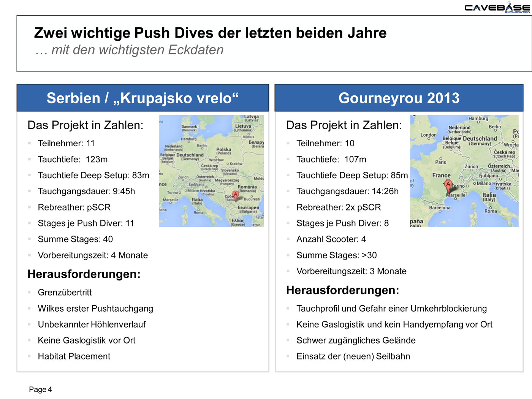Select 'Schwer zugängliches Gelände' bullet
532x399 pixels.
pos(356,340)
